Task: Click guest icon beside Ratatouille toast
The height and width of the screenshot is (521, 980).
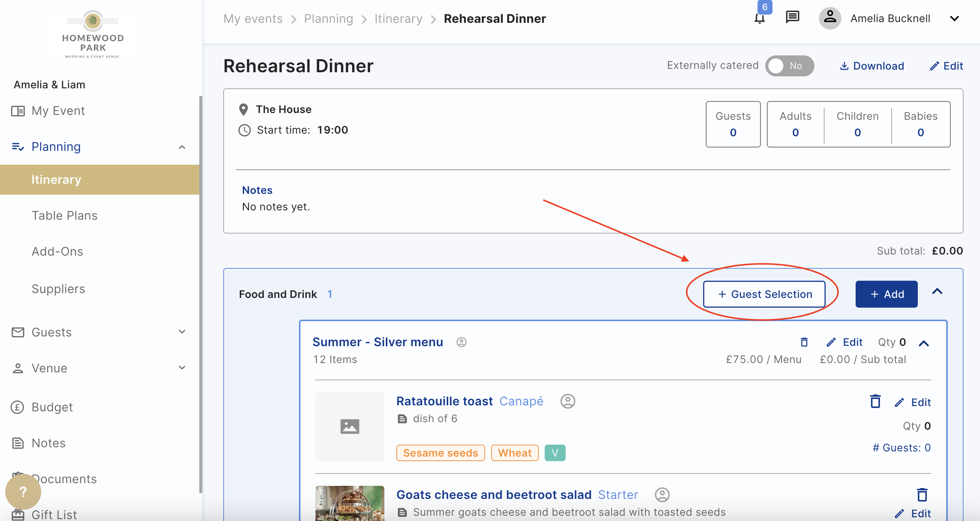Action: click(x=568, y=401)
